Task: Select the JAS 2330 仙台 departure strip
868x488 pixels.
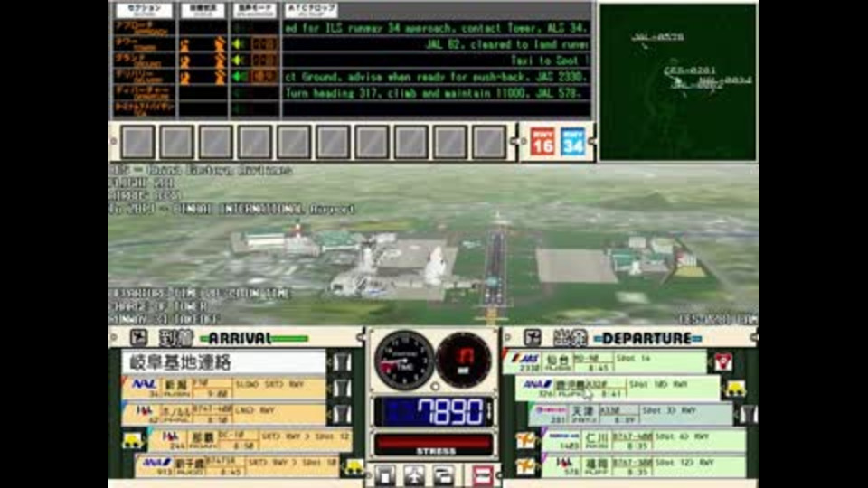Action: coord(605,361)
